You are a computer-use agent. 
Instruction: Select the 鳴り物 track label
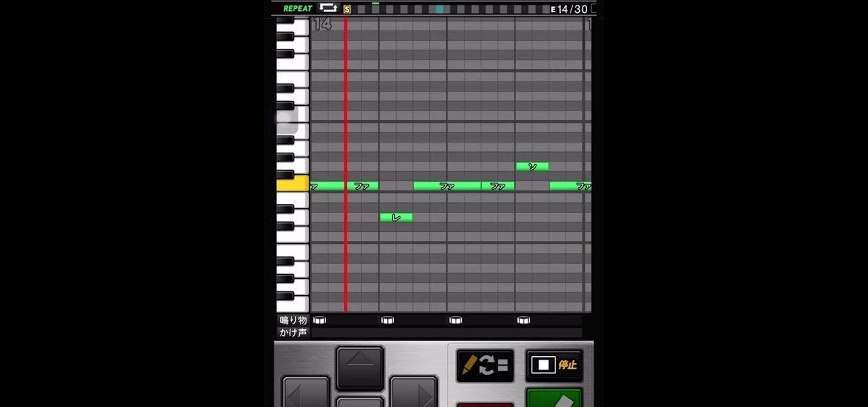coord(293,320)
